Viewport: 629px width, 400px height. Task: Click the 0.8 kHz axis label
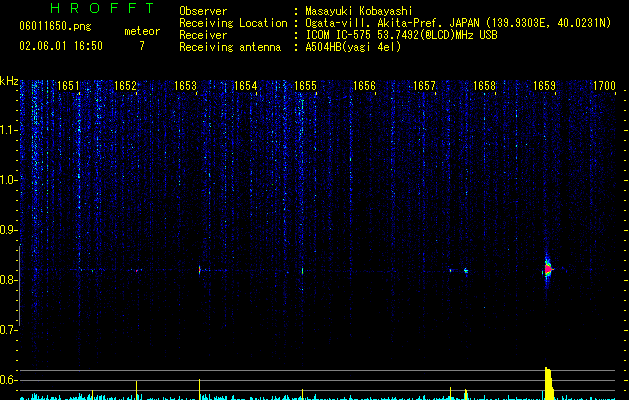click(9, 280)
